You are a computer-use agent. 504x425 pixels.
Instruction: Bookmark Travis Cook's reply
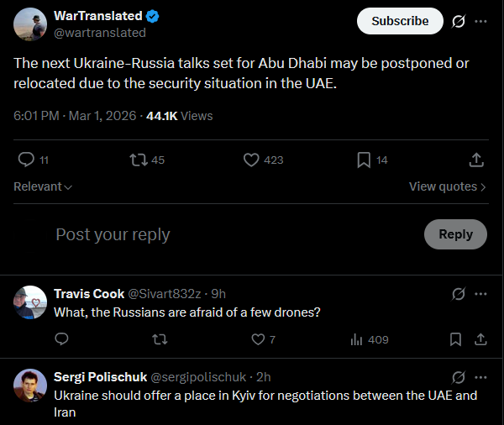pyautogui.click(x=455, y=339)
